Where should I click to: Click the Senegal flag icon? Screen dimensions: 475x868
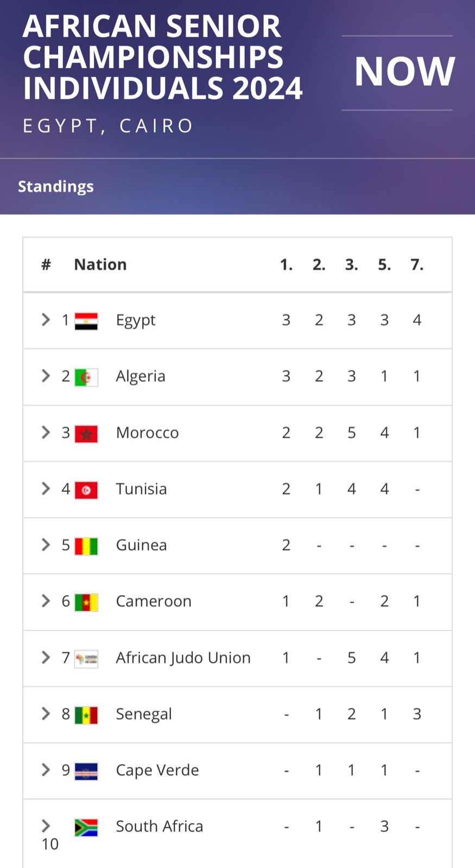86,715
